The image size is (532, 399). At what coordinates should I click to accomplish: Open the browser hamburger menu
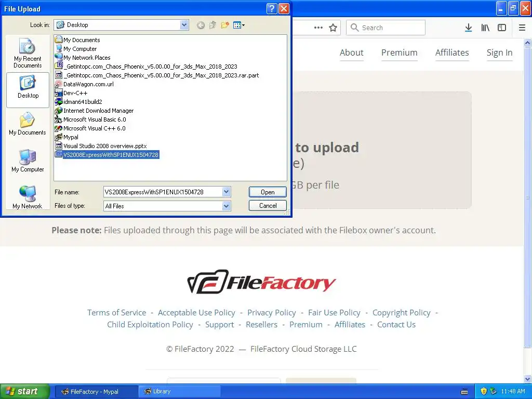pos(522,28)
